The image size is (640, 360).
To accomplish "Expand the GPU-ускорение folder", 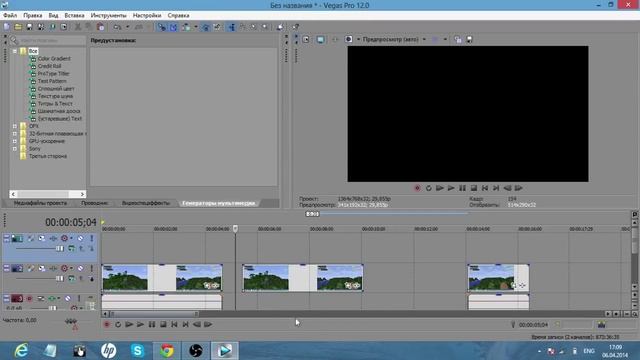I will pyautogui.click(x=15, y=141).
